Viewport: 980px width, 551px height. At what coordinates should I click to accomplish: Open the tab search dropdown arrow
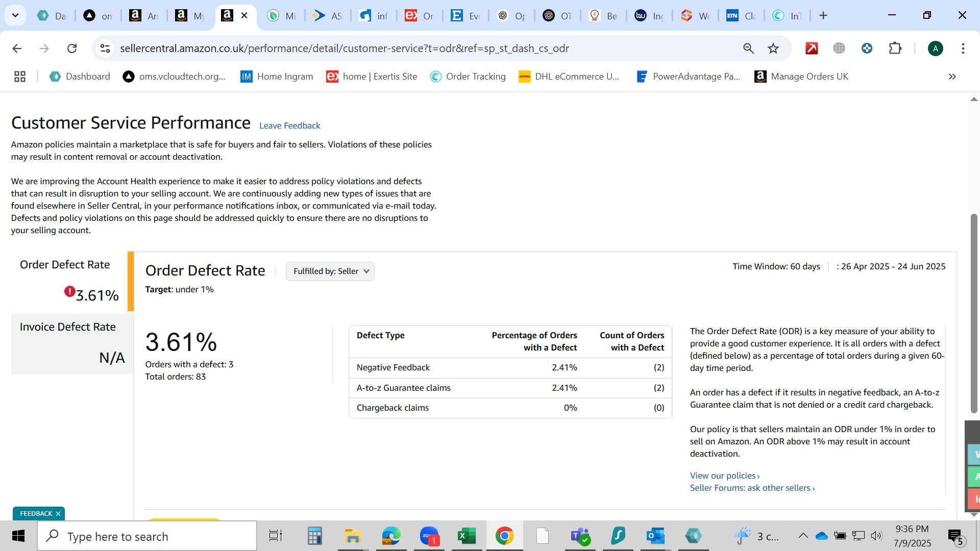15,15
